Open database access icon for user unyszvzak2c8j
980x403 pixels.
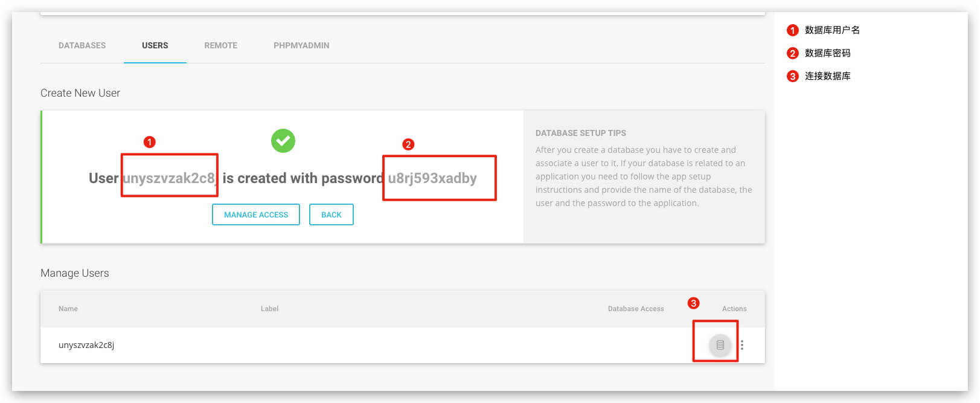pyautogui.click(x=720, y=345)
